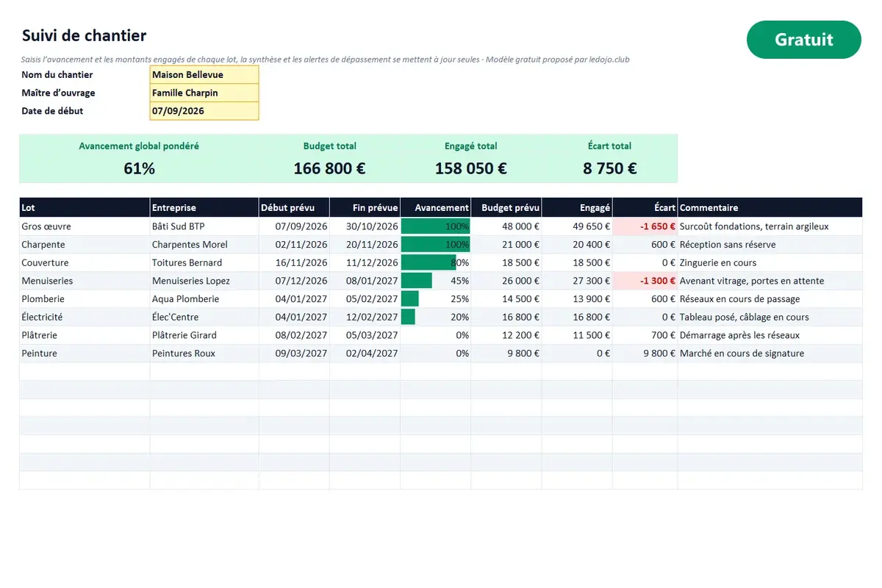Click the 27 300 € committed cell

click(x=577, y=281)
